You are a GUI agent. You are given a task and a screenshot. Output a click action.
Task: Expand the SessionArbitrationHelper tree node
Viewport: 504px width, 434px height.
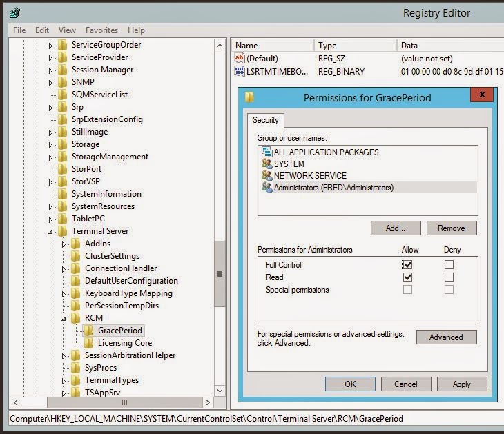pos(64,356)
